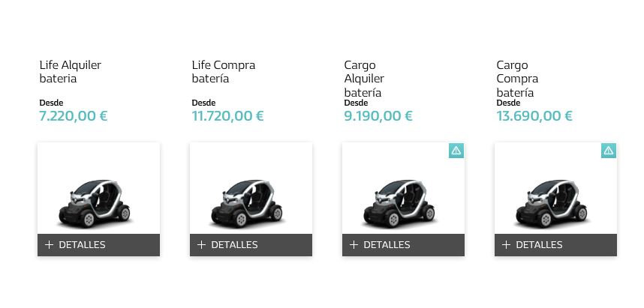Click the plus icon on Life Compra card
This screenshot has height=308, width=644.
pyautogui.click(x=202, y=245)
